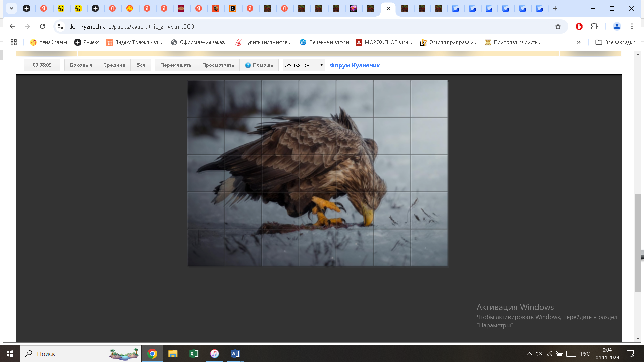Open the Windows Start menu
Viewport: 644px width, 362px height.
10,354
